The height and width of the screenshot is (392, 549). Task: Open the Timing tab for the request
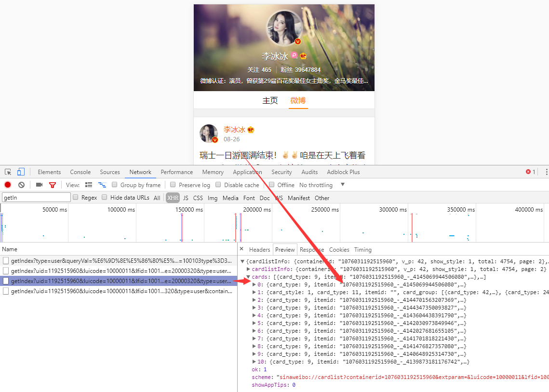point(362,250)
